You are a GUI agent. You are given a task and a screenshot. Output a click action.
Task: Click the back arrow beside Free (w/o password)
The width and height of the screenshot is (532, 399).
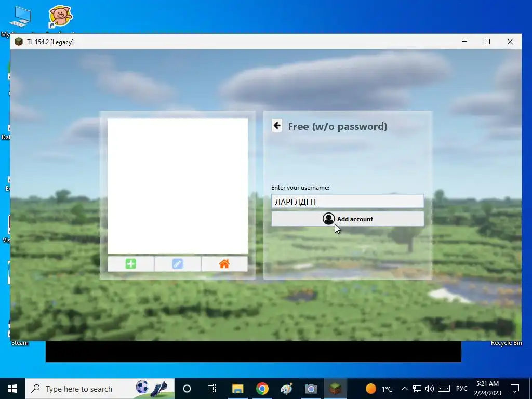coord(277,126)
